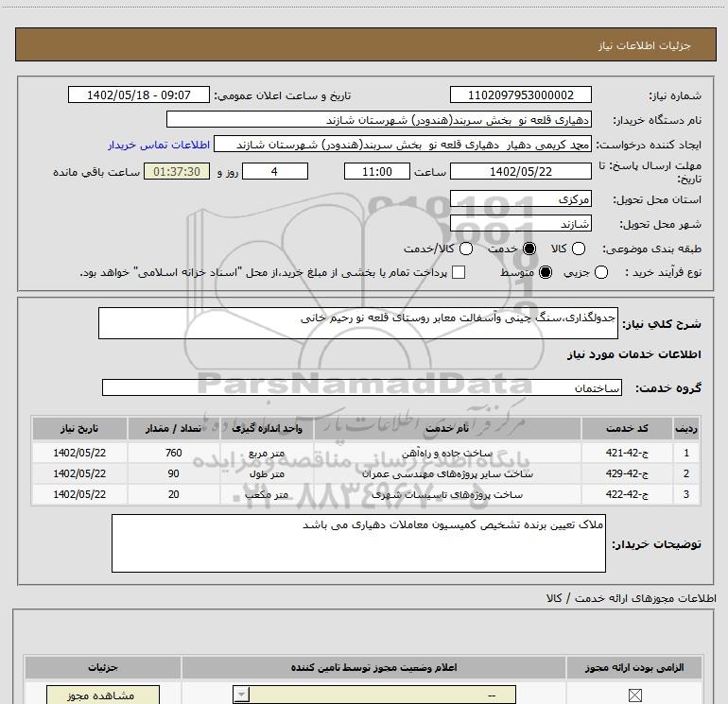Viewport: 728px width, 704px height.
Task: Click the service group field ساختمان
Action: click(362, 387)
